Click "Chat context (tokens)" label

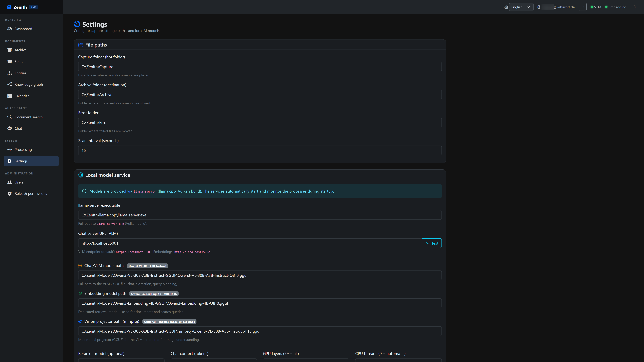(x=189, y=353)
